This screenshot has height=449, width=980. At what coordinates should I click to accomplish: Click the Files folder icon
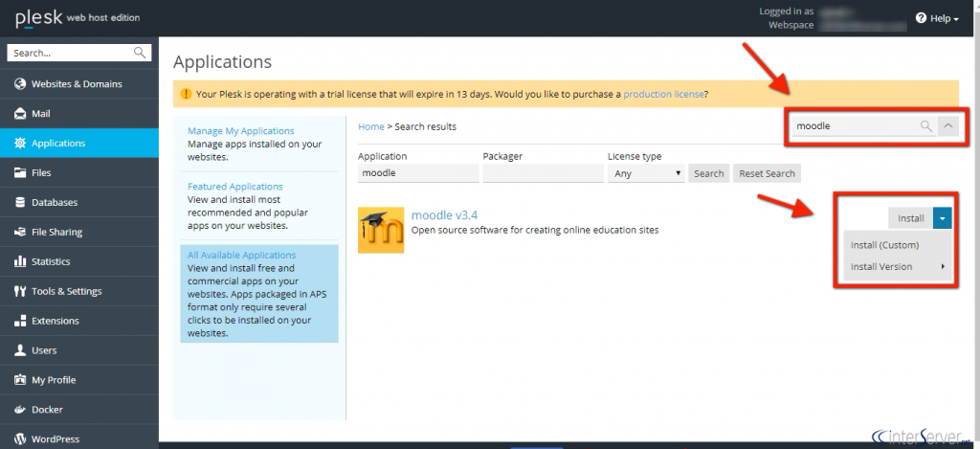pos(20,172)
